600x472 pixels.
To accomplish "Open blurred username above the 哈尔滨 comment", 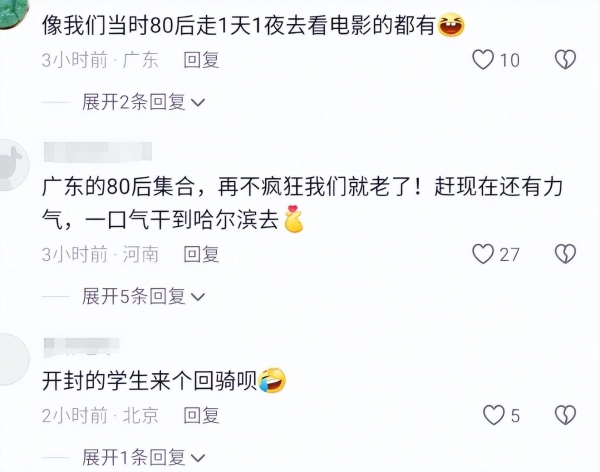I will pyautogui.click(x=98, y=152).
